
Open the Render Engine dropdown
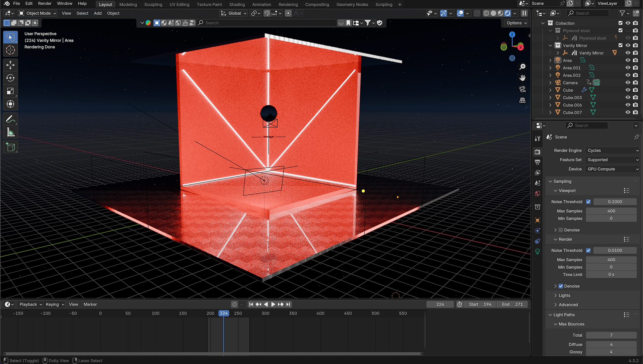613,151
